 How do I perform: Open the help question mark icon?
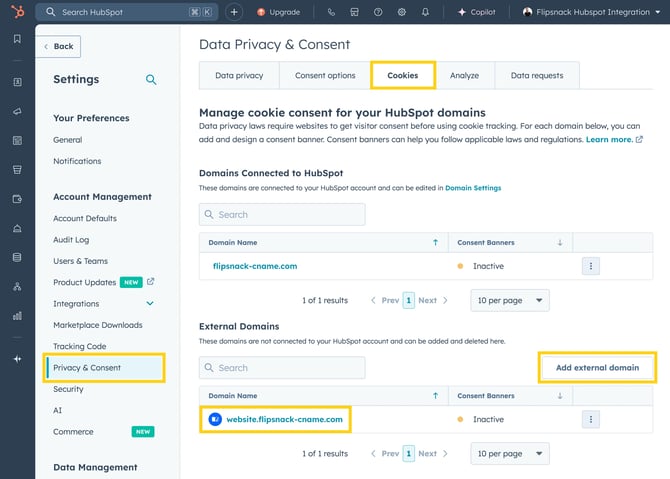(378, 12)
